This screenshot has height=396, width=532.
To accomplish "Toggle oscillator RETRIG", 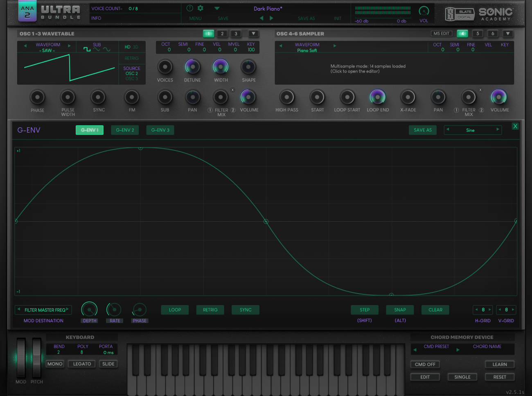I will pyautogui.click(x=131, y=58).
